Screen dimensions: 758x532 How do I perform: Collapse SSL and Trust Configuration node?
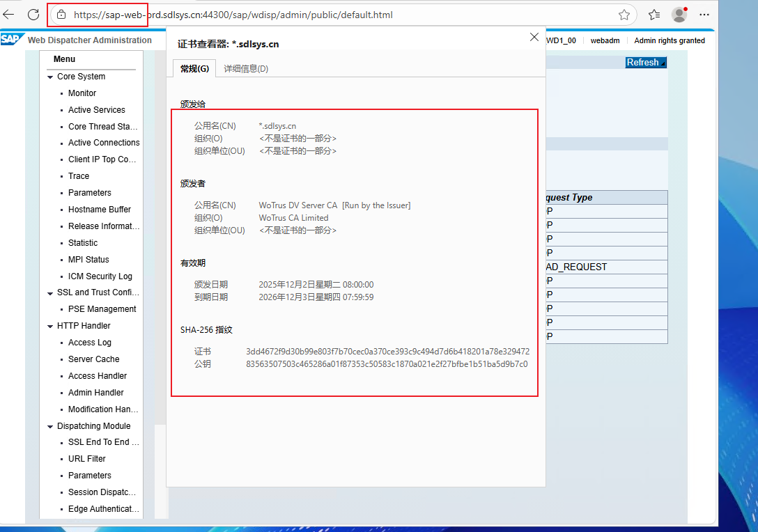(x=50, y=293)
